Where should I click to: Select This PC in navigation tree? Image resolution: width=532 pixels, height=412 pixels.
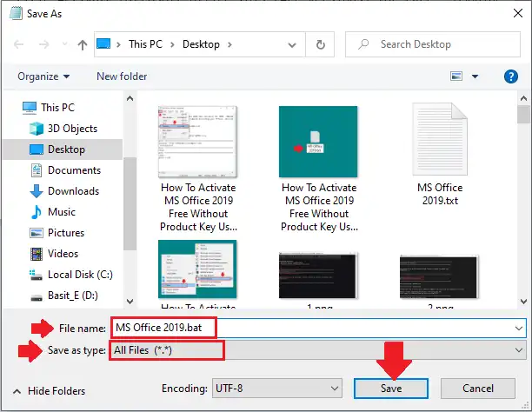coord(57,108)
